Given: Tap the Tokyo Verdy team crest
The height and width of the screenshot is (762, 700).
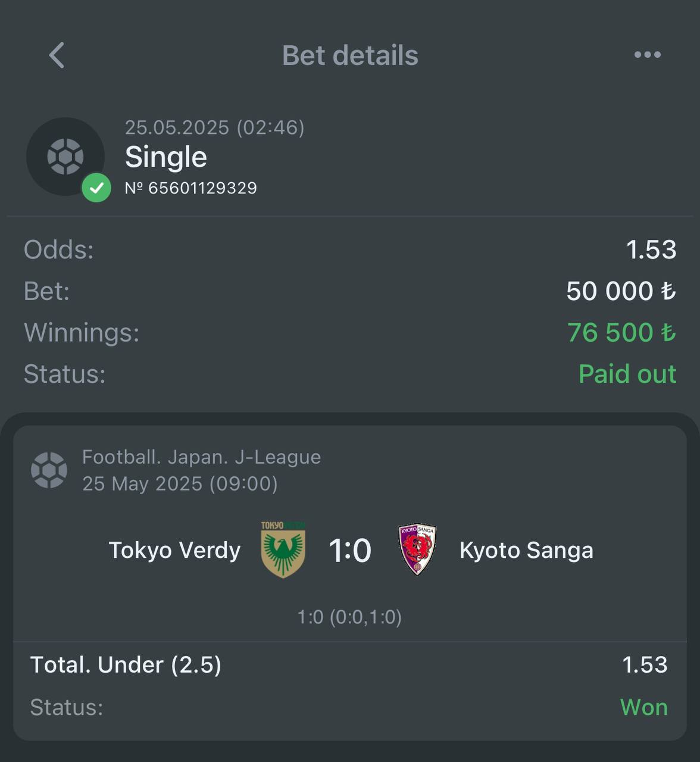Looking at the screenshot, I should click(283, 549).
